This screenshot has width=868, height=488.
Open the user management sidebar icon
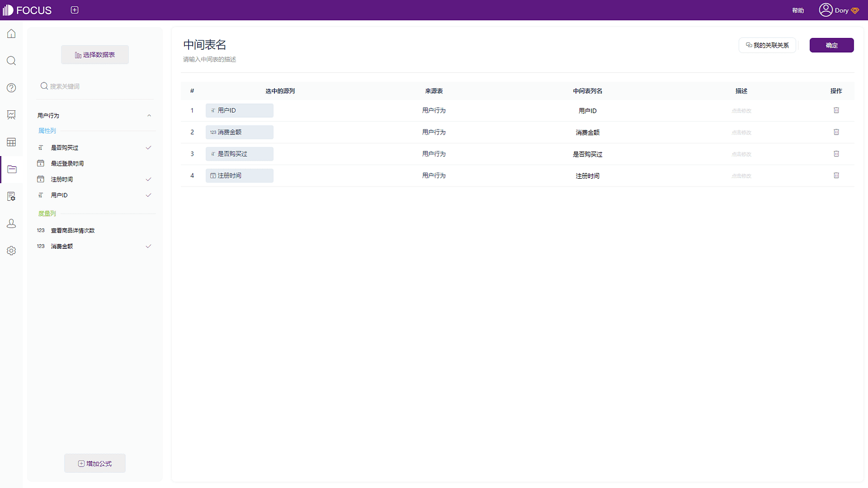(11, 223)
